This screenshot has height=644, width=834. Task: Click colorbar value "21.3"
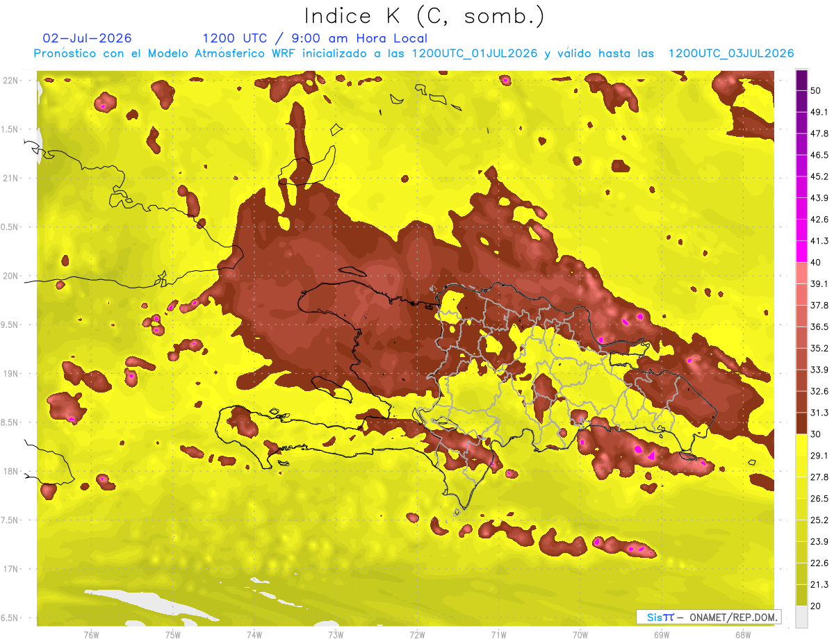coord(819,584)
